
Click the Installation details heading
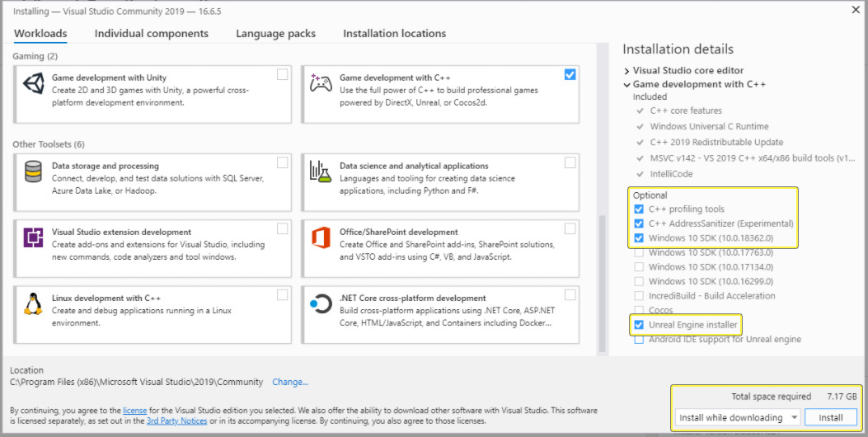tap(678, 49)
